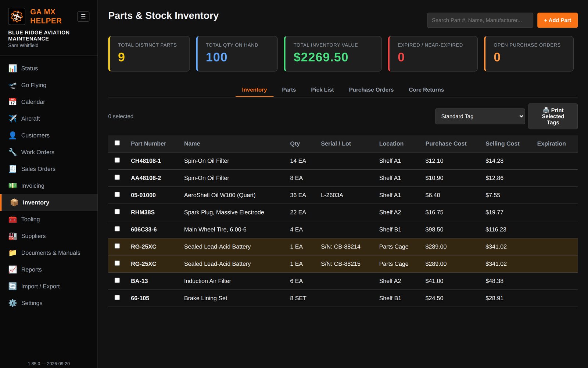The image size is (588, 368).
Task: Click the Inventory box icon in sidebar
Action: (x=14, y=202)
